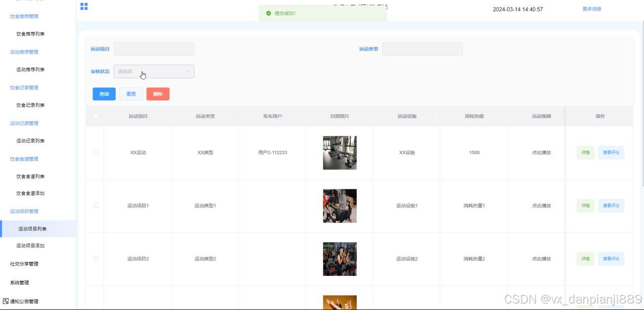This screenshot has width=644, height=310.
Task: Toggle the select-all checkbox in table header
Action: pyautogui.click(x=95, y=116)
